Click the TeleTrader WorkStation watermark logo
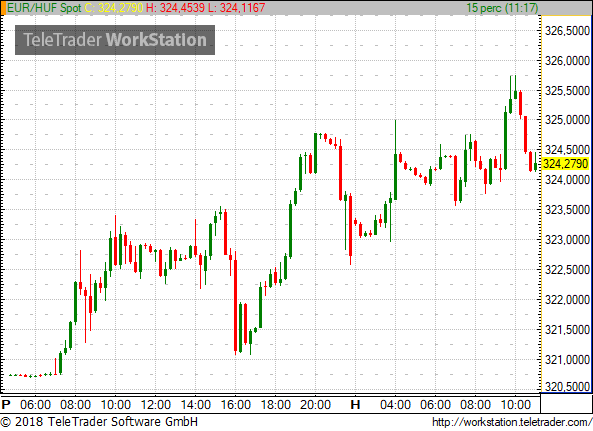 pyautogui.click(x=115, y=40)
